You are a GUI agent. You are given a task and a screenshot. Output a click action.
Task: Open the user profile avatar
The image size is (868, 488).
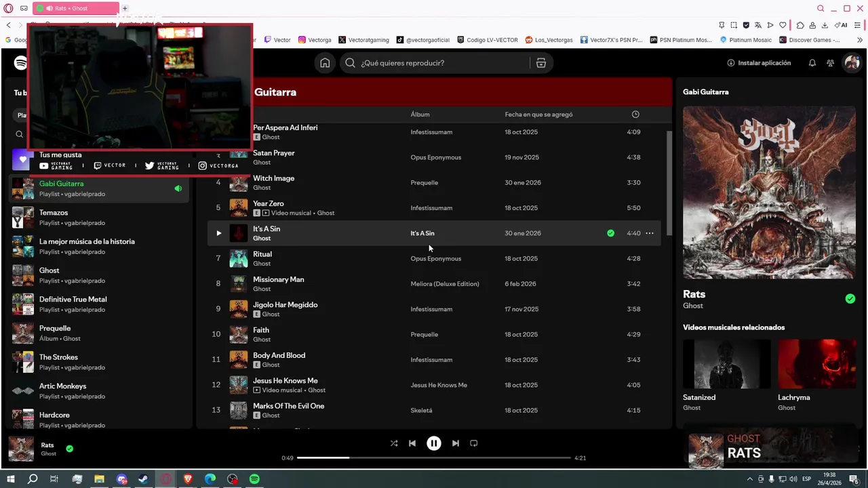pos(851,63)
